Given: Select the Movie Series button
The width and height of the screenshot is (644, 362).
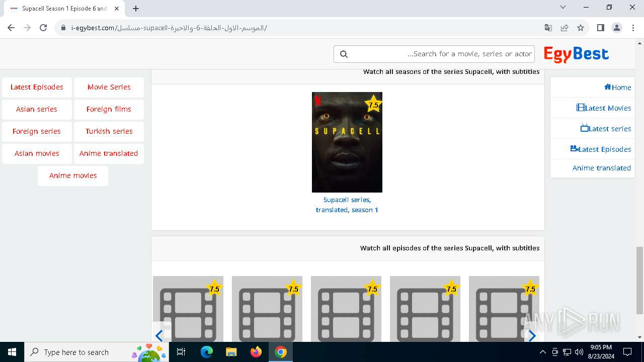Looking at the screenshot, I should [x=109, y=87].
